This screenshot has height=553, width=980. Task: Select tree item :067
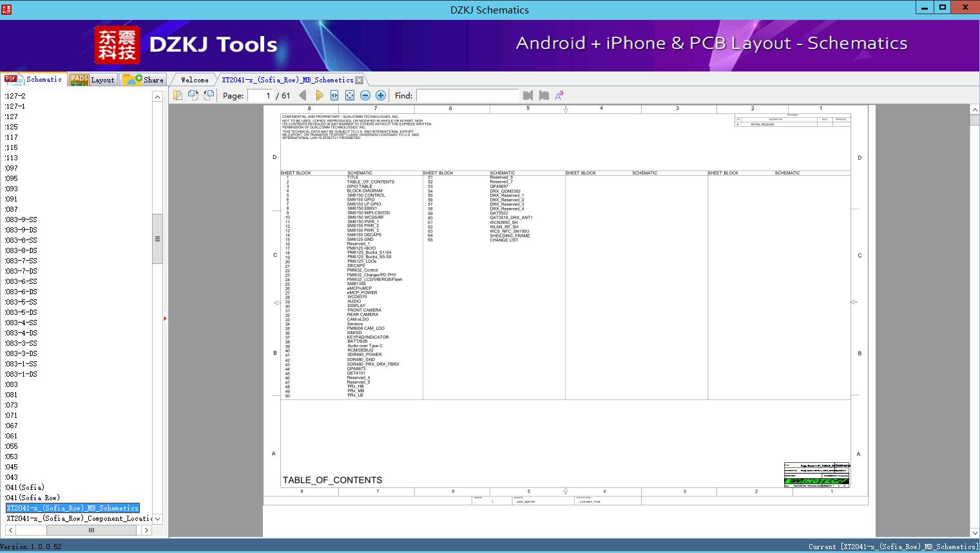pos(12,426)
